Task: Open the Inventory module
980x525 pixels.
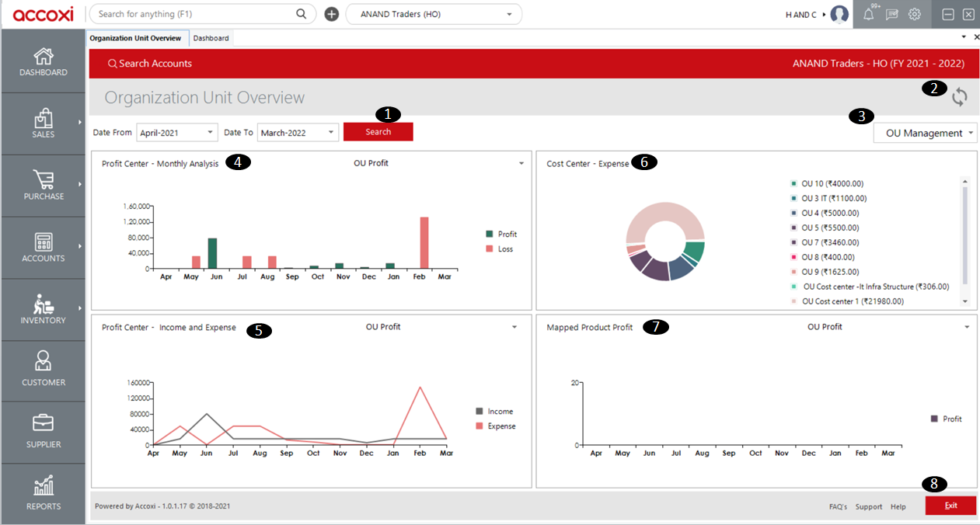Action: 44,310
